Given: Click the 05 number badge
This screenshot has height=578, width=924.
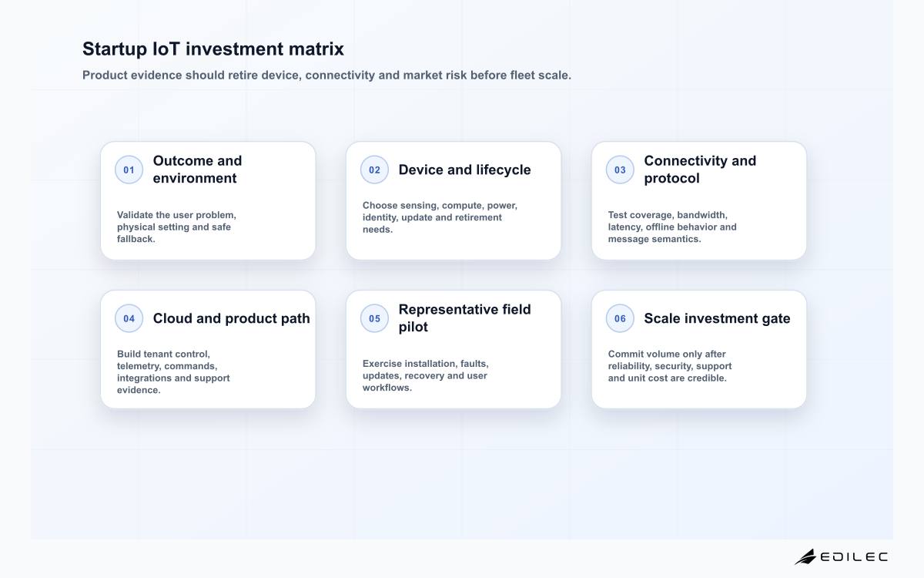Looking at the screenshot, I should [374, 318].
